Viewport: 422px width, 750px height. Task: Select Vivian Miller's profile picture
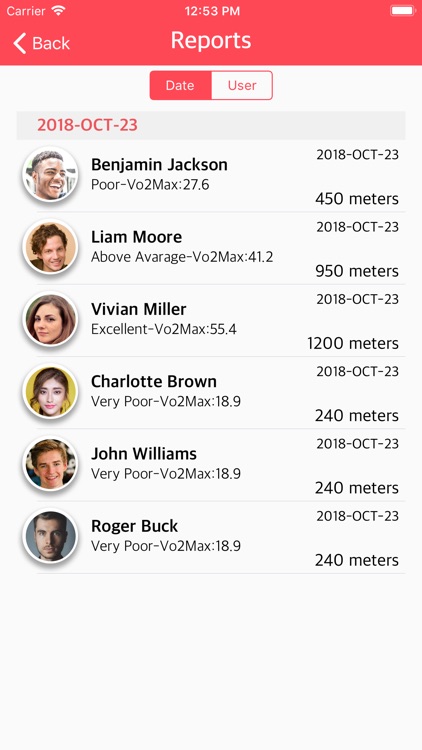tap(50, 319)
